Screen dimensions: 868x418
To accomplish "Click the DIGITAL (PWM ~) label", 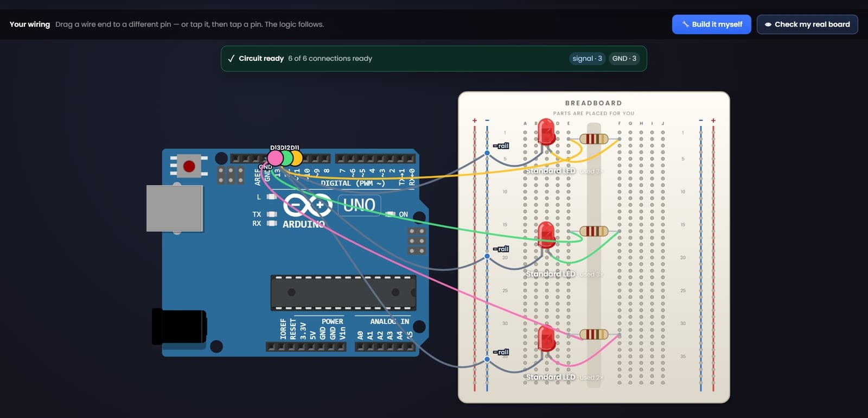I will coord(353,183).
